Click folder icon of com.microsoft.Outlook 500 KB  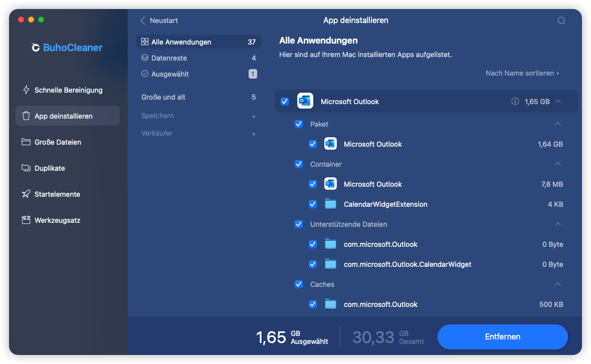pyautogui.click(x=330, y=304)
